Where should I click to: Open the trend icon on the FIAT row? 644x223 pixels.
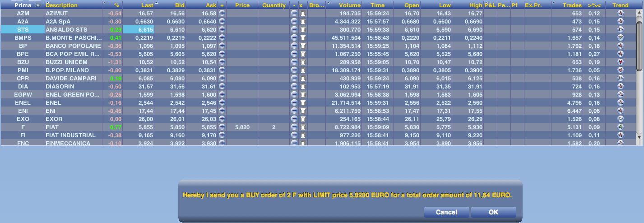(620, 127)
